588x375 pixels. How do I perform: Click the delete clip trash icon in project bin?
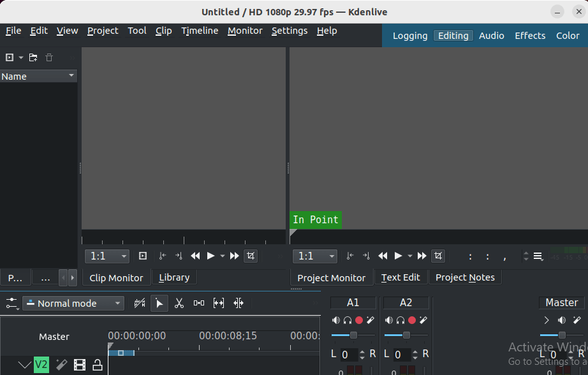[48, 57]
